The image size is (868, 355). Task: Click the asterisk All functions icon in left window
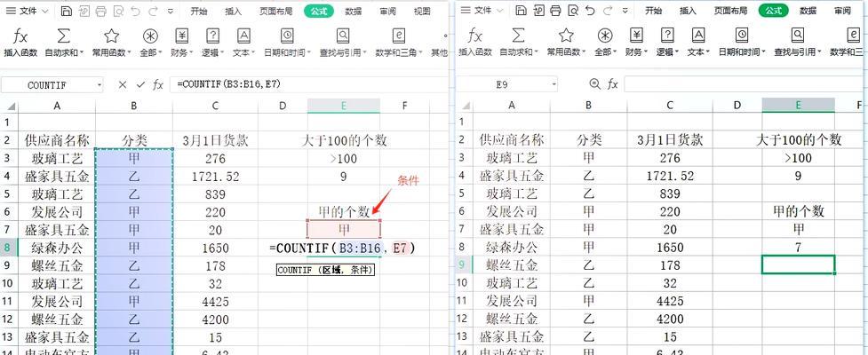pos(150,36)
